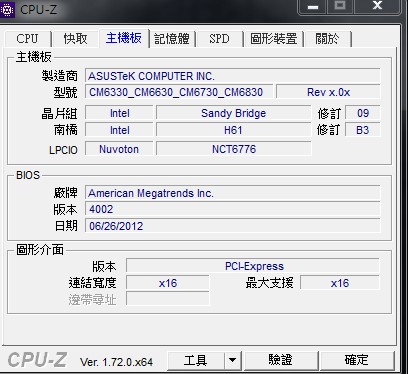
Task: Click the 晶片組 label
Action: tap(60, 114)
